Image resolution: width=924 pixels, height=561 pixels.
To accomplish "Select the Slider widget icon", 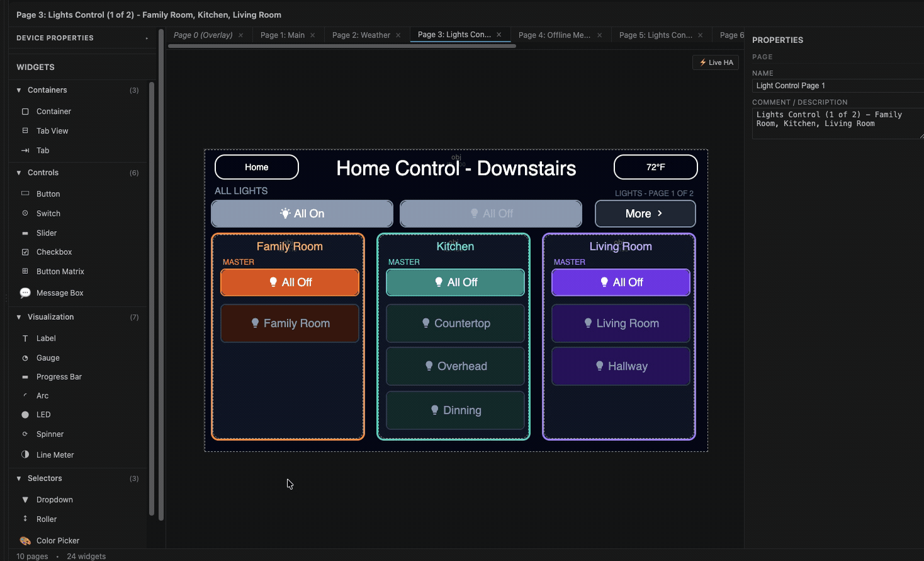I will 25,233.
